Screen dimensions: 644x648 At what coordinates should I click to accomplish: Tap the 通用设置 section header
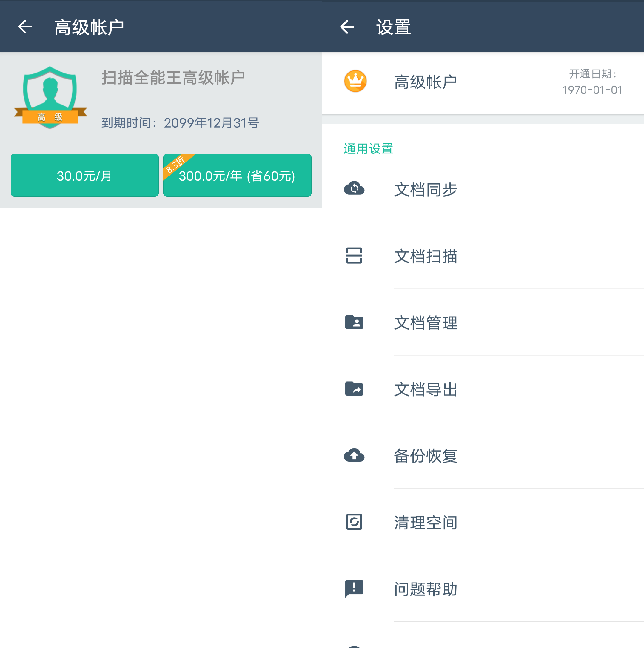point(368,149)
